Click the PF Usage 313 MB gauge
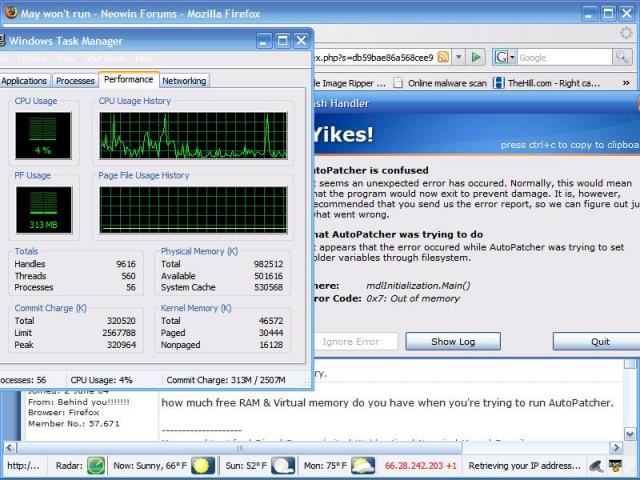 pos(44,210)
